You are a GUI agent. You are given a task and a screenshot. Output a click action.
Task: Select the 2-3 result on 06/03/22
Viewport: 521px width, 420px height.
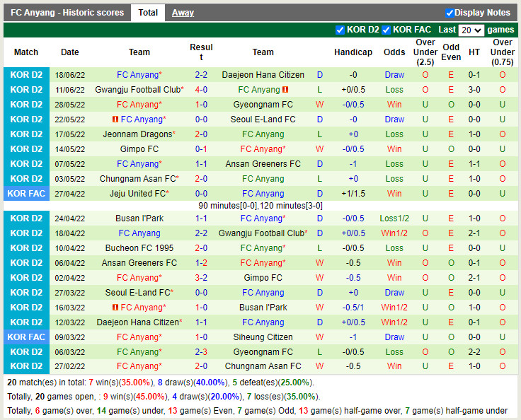point(201,352)
